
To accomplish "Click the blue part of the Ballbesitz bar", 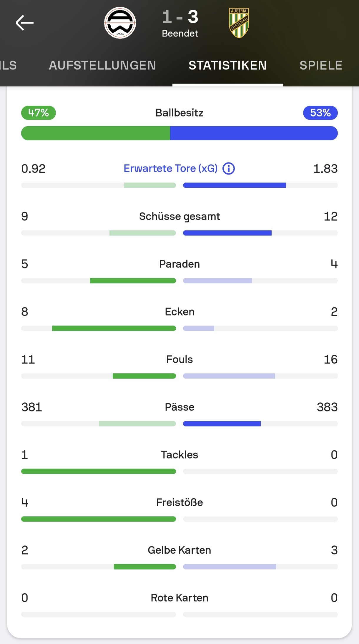I will (254, 133).
